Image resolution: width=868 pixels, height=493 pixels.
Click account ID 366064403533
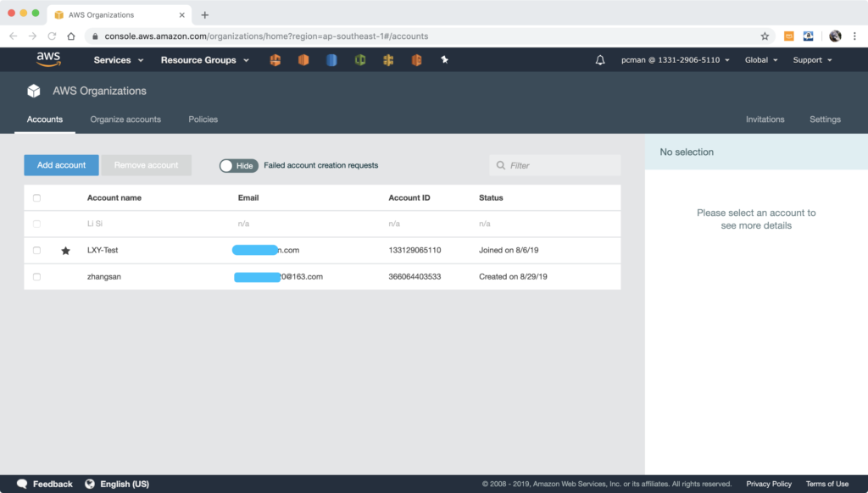(415, 277)
